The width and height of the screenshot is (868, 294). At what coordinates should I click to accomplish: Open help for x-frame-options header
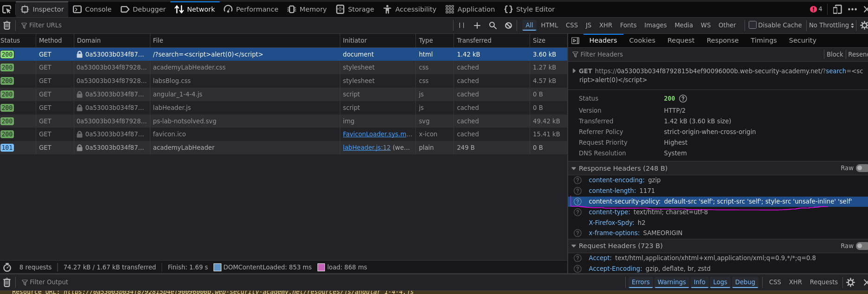coord(577,233)
